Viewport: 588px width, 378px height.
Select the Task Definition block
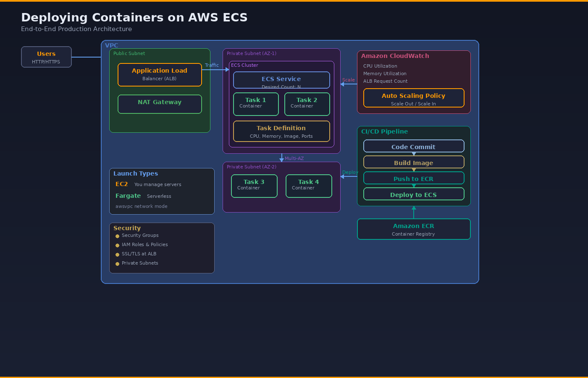tap(281, 131)
